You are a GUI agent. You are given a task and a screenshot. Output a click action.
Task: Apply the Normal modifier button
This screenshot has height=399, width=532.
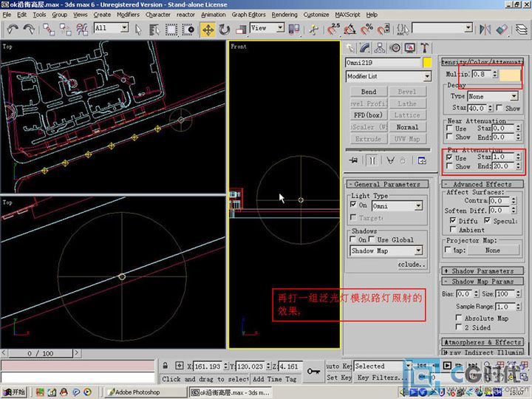(407, 127)
